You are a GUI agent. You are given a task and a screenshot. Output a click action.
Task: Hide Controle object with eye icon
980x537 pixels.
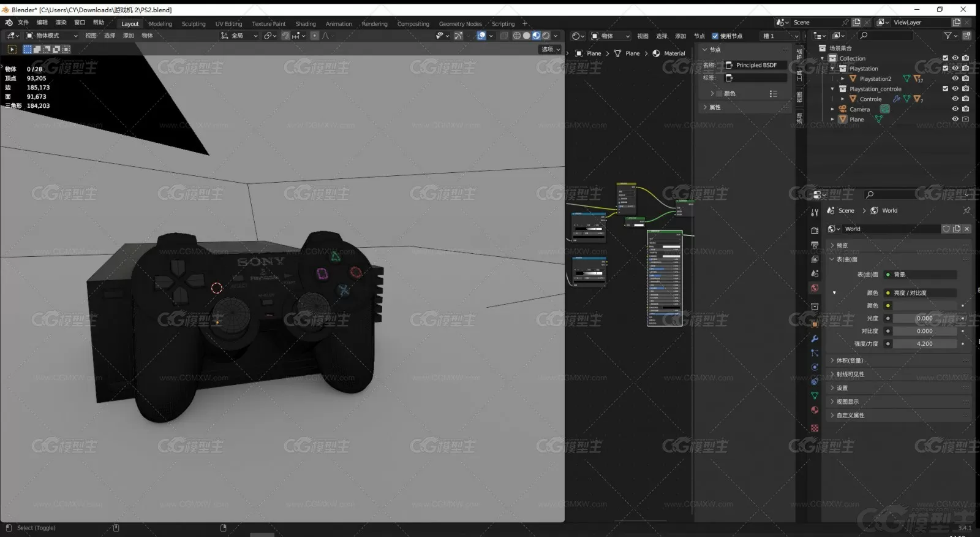(955, 99)
